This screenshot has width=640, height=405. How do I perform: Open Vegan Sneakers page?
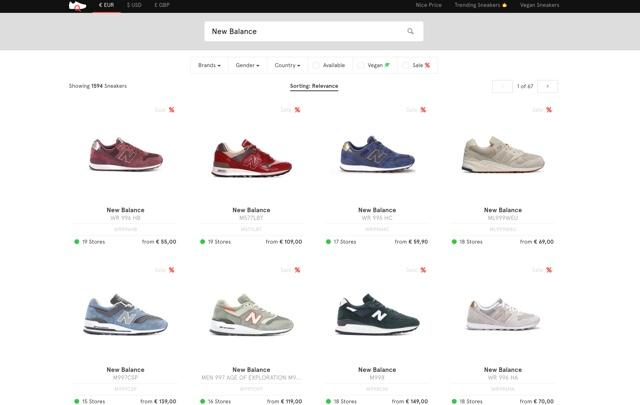coord(540,5)
